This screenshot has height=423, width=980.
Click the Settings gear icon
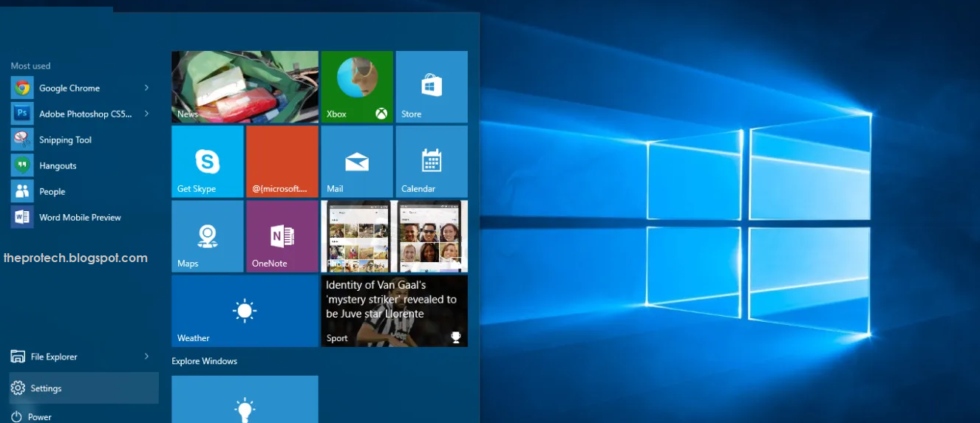click(18, 388)
